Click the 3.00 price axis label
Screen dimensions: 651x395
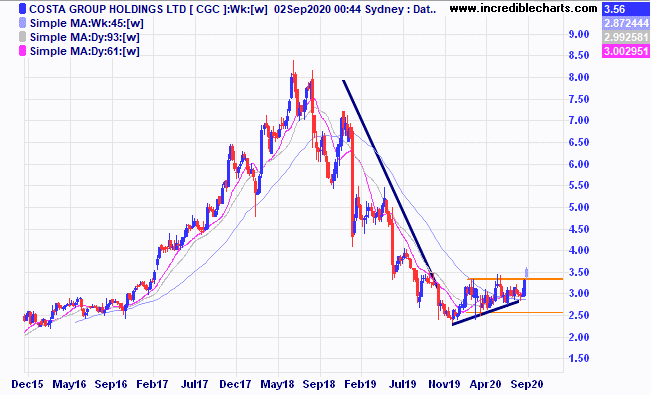tap(579, 293)
